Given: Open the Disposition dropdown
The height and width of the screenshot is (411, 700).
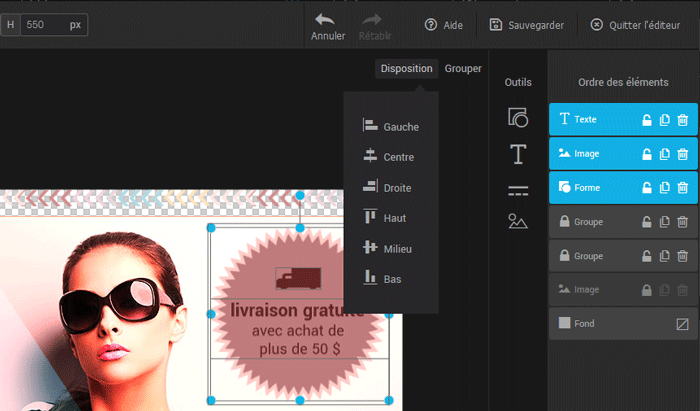Looking at the screenshot, I should pos(406,69).
